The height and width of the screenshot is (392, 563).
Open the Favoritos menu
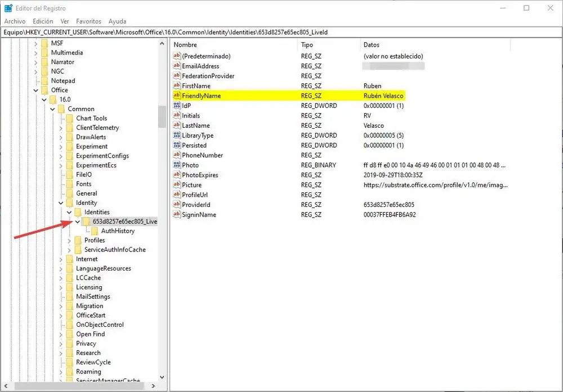89,21
